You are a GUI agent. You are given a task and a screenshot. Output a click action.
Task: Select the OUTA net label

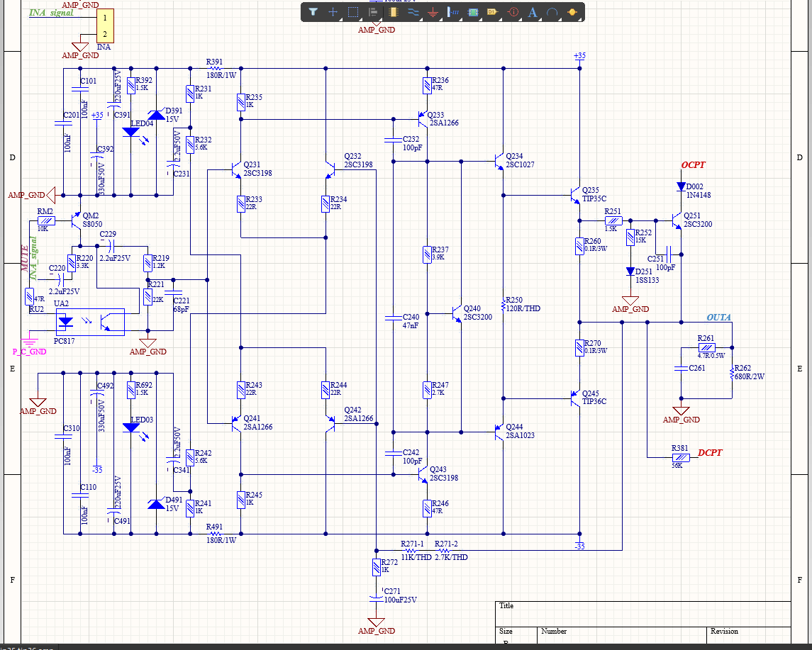(719, 318)
